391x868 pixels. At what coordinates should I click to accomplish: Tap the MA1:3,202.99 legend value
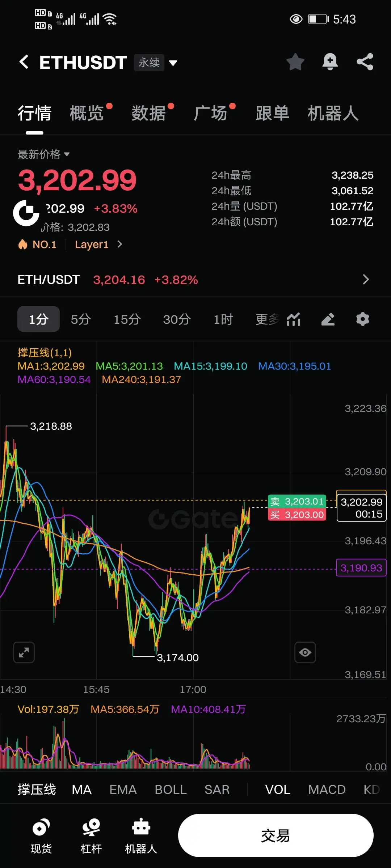51,366
